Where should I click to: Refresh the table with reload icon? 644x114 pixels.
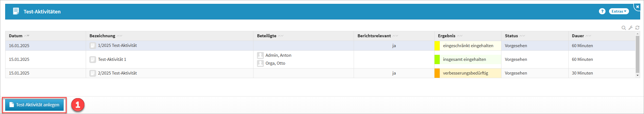[x=637, y=28]
